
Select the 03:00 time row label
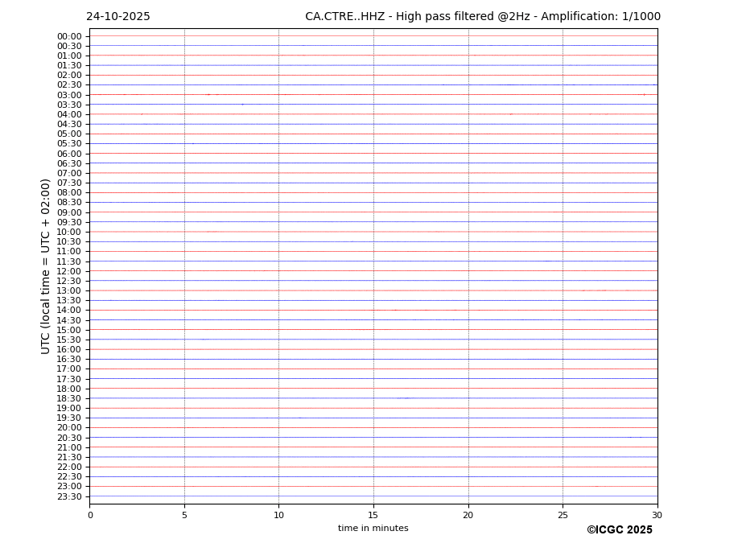(69, 95)
